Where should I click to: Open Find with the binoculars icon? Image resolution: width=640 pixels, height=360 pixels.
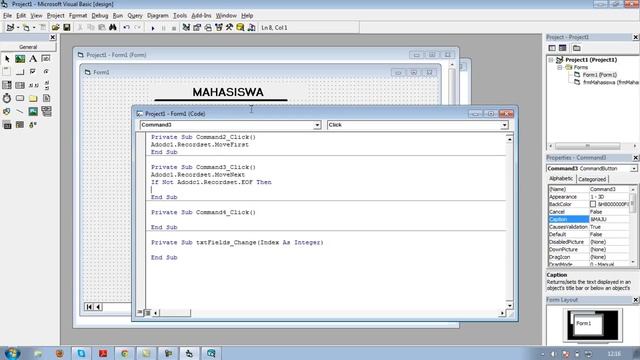click(113, 27)
